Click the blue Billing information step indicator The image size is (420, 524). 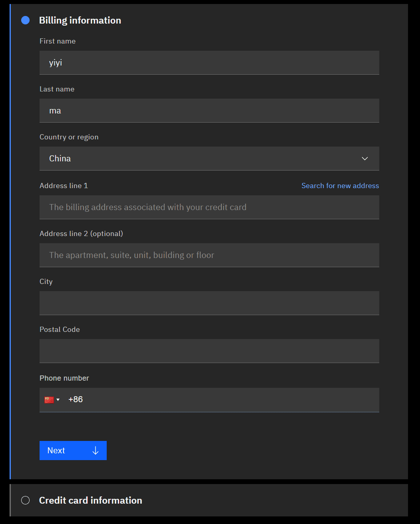pyautogui.click(x=26, y=20)
